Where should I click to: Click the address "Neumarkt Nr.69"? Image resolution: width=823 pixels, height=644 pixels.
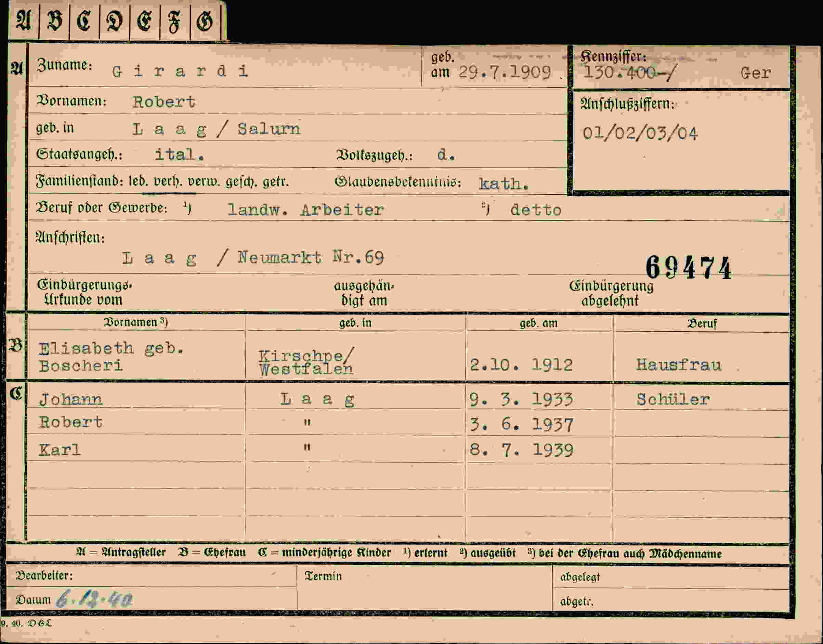[x=311, y=258]
